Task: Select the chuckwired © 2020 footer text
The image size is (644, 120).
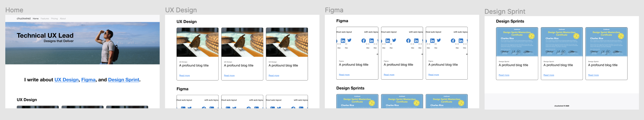Action: (x=562, y=106)
